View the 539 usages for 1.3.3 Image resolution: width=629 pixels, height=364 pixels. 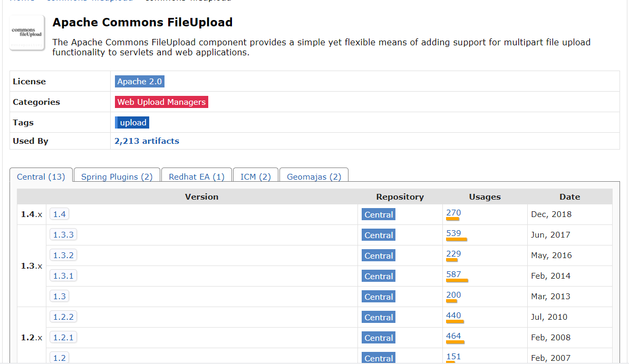click(454, 233)
